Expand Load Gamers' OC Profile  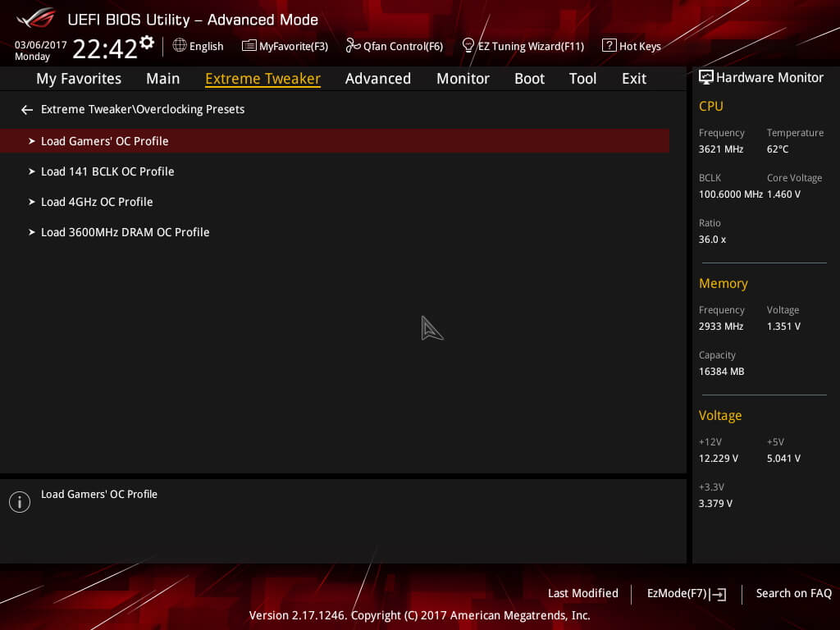tap(335, 141)
